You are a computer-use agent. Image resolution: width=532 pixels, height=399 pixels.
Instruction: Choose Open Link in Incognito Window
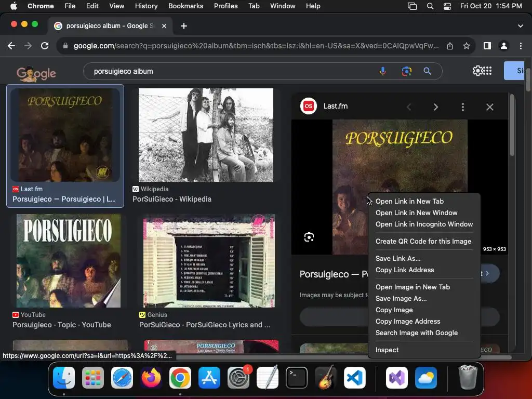pos(424,224)
